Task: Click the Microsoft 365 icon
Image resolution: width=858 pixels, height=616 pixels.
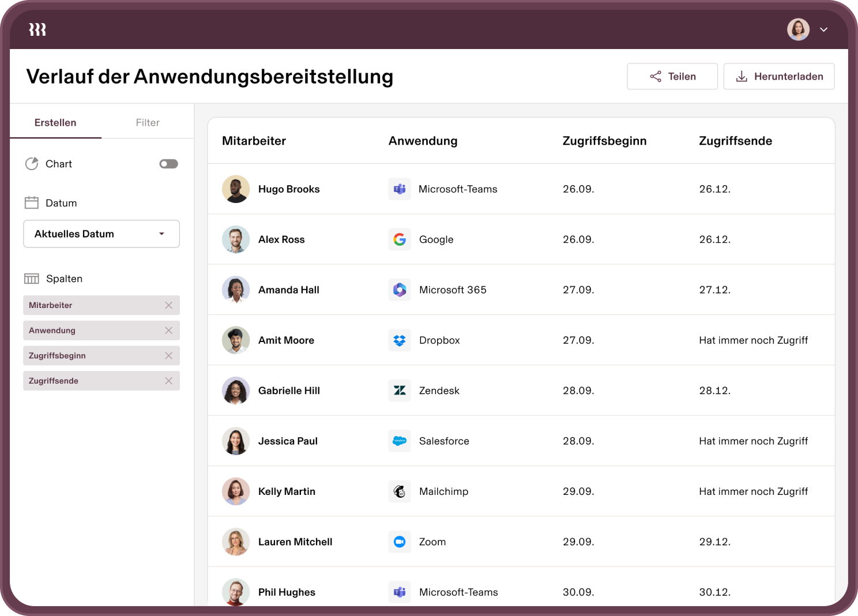Action: (x=400, y=290)
